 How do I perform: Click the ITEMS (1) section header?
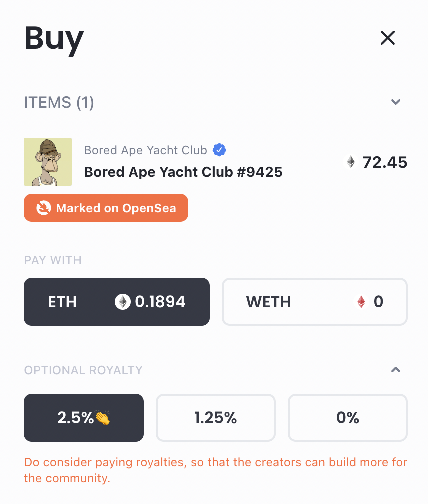coord(59,103)
